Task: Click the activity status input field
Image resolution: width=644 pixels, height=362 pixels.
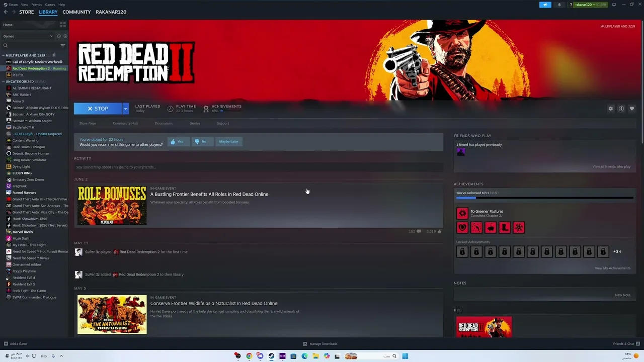Action: pyautogui.click(x=259, y=167)
